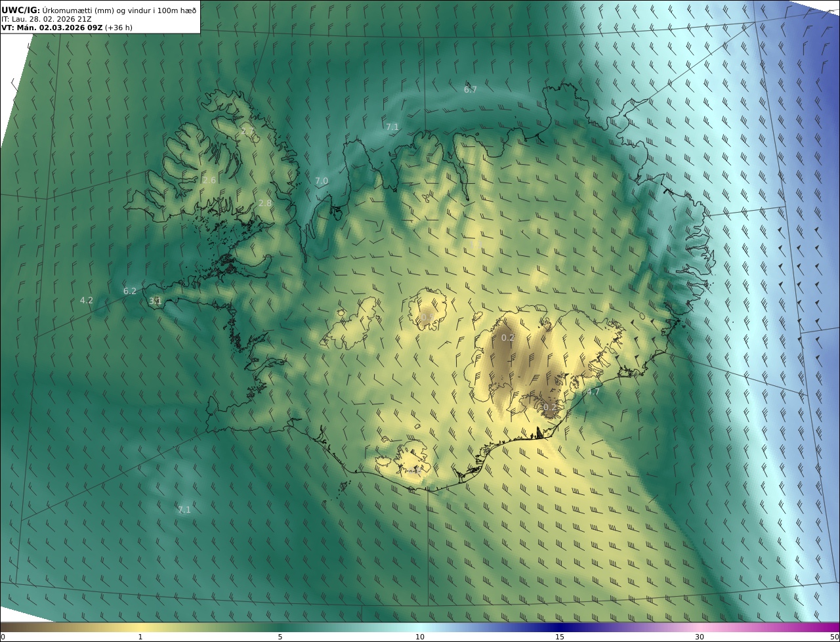Click the dark navy band of the color scale
Viewport: 840px width, 642px height.
click(x=560, y=628)
